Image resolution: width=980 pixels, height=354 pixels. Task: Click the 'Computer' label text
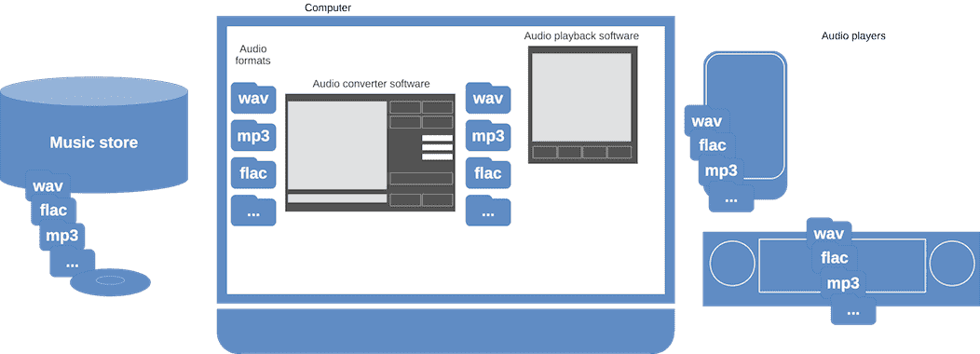(x=328, y=8)
